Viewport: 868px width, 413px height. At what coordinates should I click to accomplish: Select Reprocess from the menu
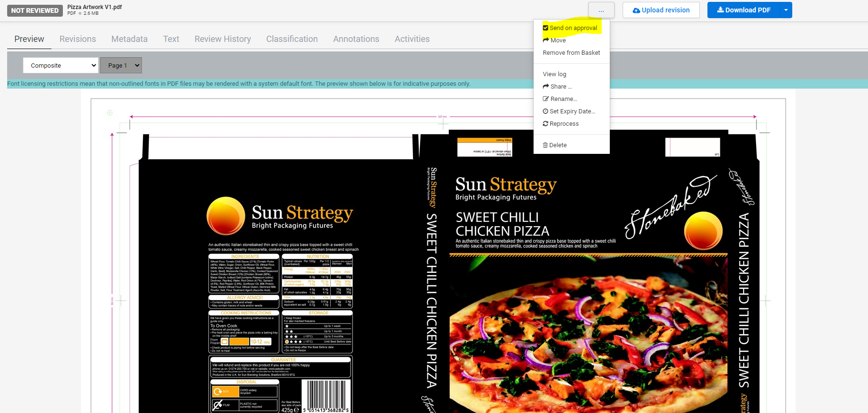(x=572, y=123)
